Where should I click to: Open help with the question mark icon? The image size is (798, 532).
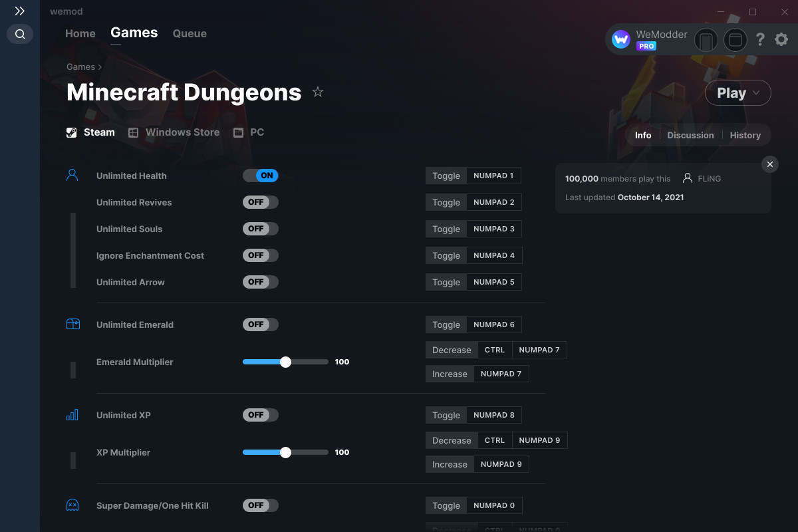[760, 40]
